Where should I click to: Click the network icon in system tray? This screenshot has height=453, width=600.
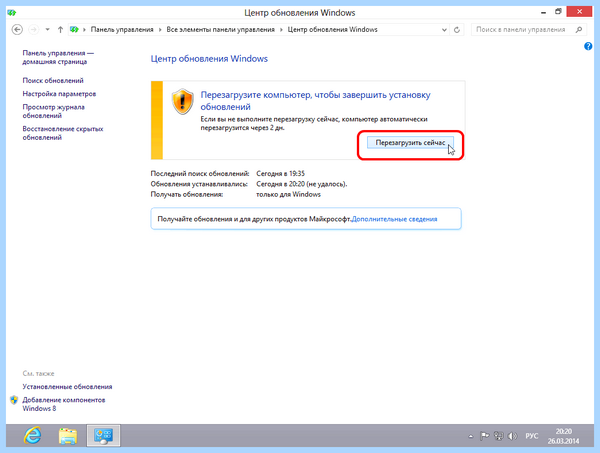click(499, 436)
